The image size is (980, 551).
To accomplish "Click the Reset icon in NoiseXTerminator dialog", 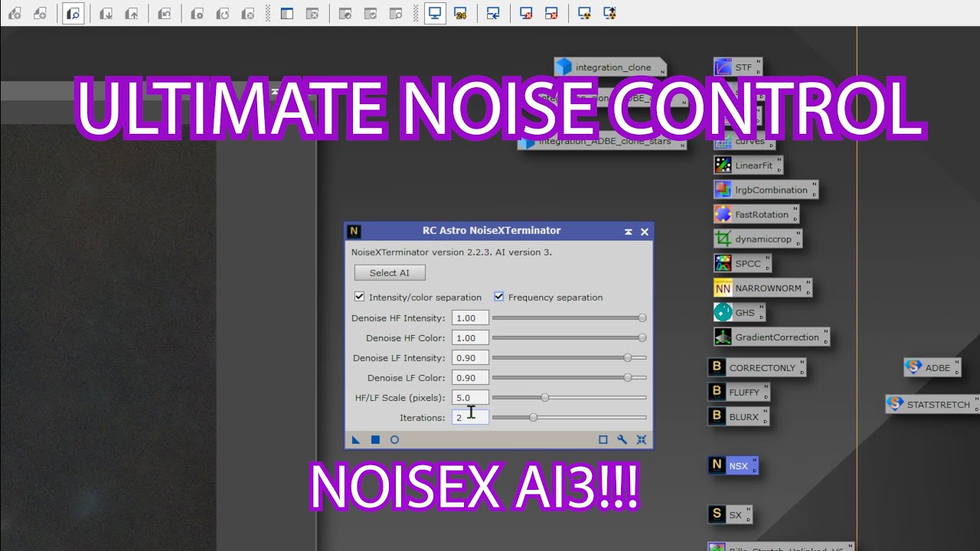I will pyautogui.click(x=642, y=439).
